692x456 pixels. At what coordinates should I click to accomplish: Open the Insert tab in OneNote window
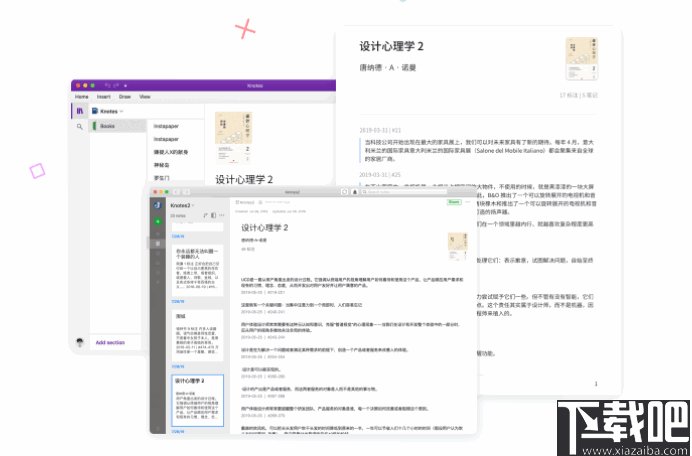[104, 97]
